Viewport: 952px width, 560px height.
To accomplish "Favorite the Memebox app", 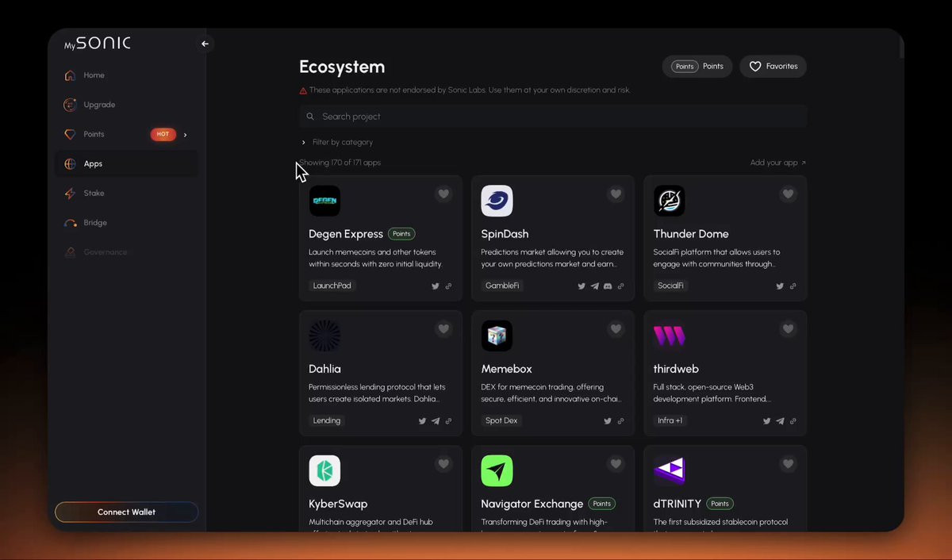I will tap(616, 328).
